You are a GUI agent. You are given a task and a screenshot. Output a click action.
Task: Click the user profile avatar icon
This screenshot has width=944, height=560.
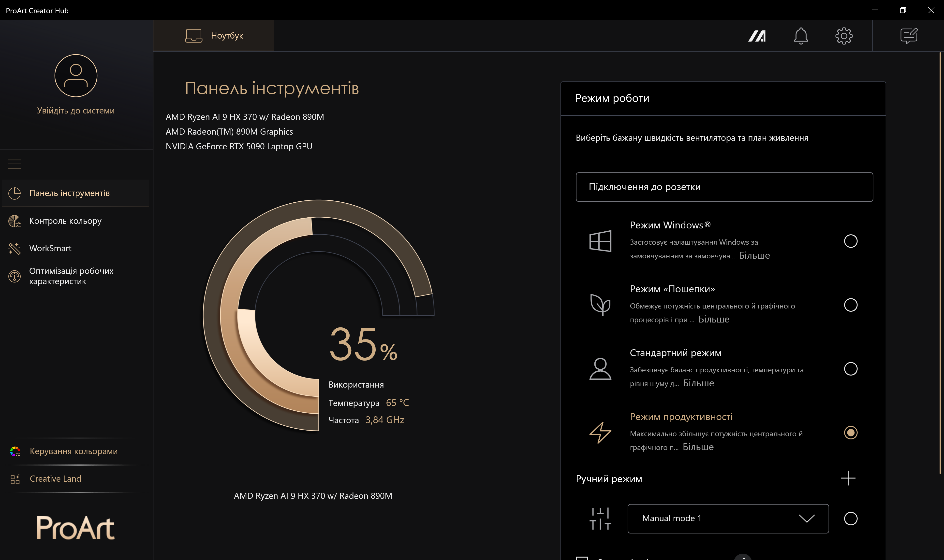[x=76, y=75]
